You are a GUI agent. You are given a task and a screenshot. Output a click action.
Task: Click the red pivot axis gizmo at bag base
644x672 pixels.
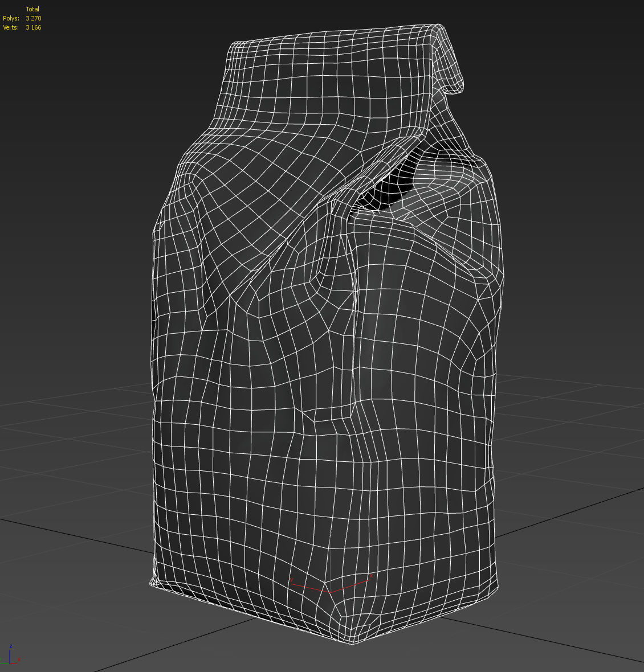[331, 583]
